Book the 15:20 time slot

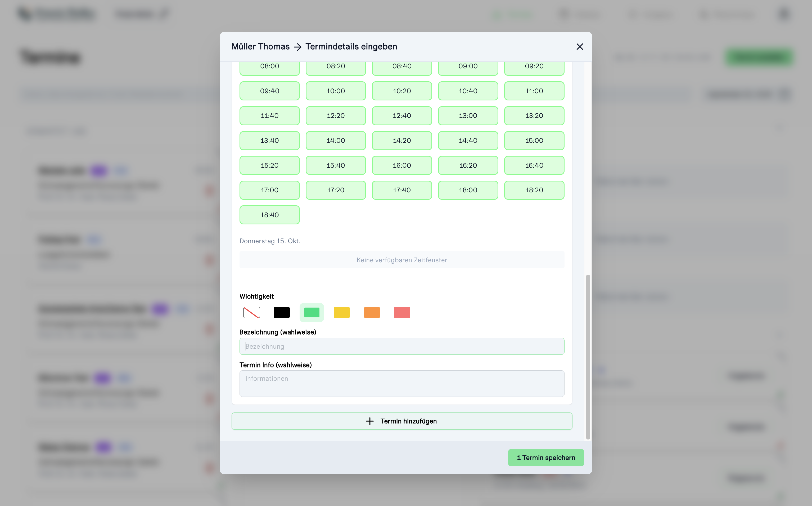(269, 165)
